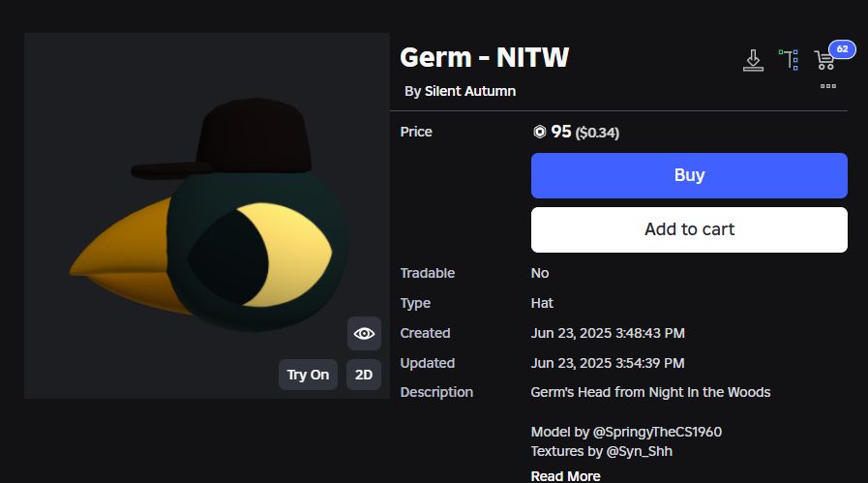868x483 pixels.
Task: Expand description with Read More
Action: (565, 476)
